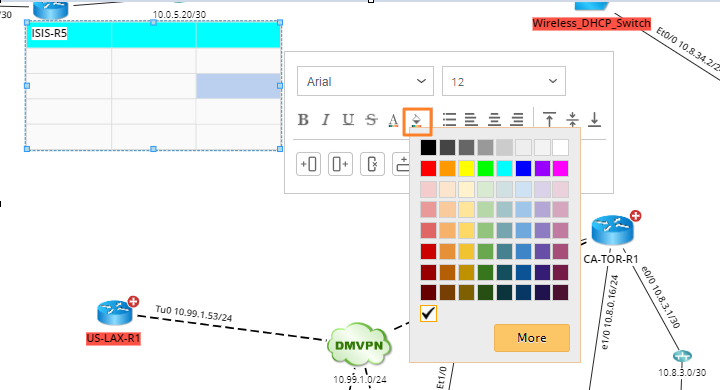Open the font color tool
720x390 pixels.
click(x=394, y=120)
